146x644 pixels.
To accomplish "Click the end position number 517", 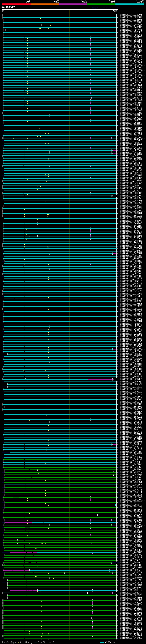I will (x=115, y=11).
